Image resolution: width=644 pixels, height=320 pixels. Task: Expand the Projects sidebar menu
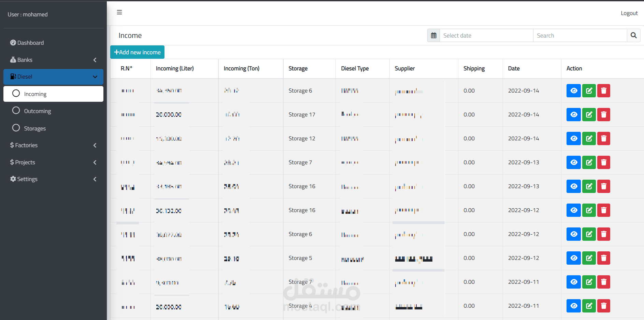pyautogui.click(x=53, y=162)
